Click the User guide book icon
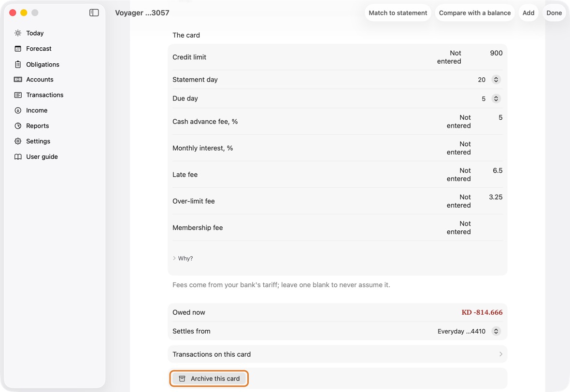570x392 pixels. tap(18, 156)
